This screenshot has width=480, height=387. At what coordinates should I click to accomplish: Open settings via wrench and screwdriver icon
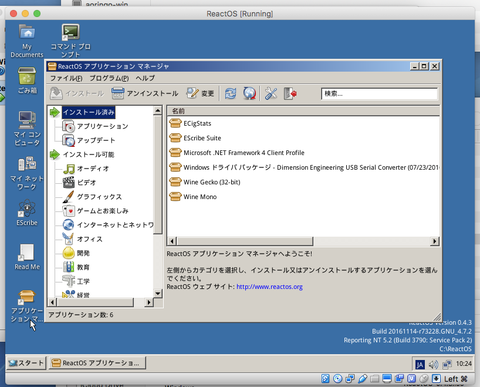point(271,94)
